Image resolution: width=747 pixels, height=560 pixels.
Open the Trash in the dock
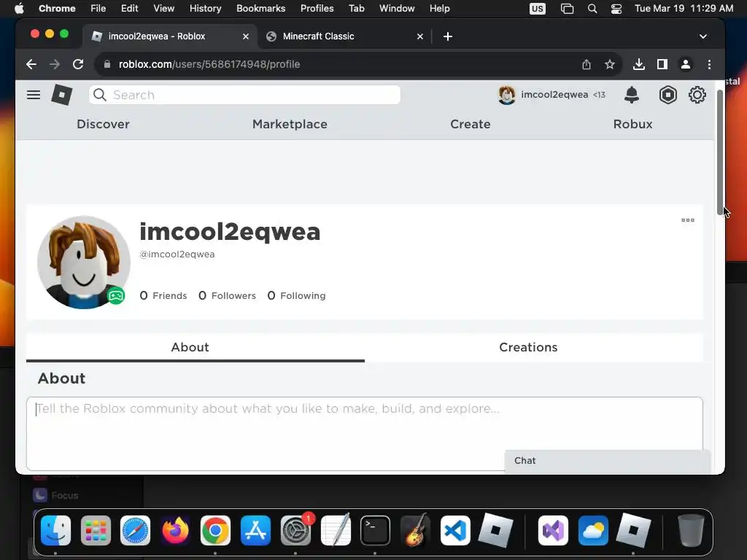[690, 530]
